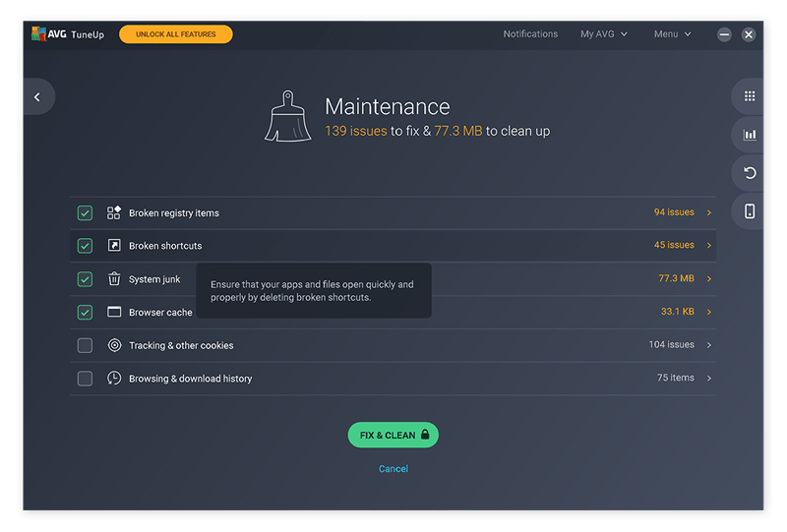Click the Browsing history clock icon
Screen dimensions: 787x532
[114, 379]
